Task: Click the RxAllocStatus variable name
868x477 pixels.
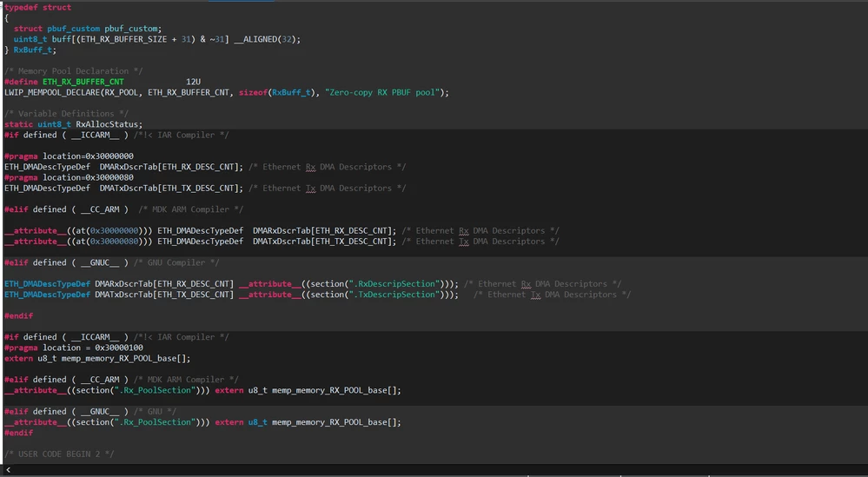Action: pyautogui.click(x=107, y=124)
